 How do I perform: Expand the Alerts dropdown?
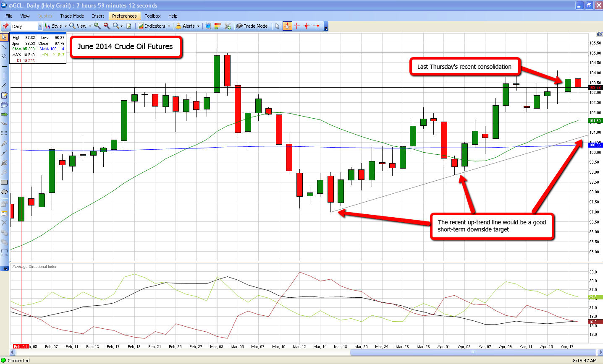[x=188, y=26]
